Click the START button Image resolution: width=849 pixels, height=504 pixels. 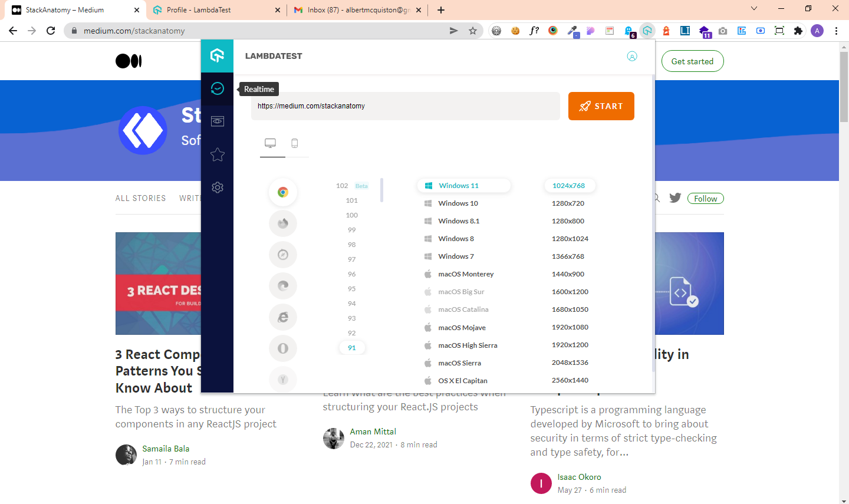601,106
